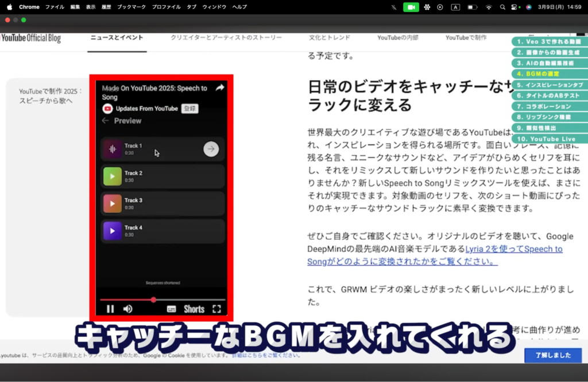
Task: Follow the Lyria 2 Speech to Song link
Action: (513, 249)
